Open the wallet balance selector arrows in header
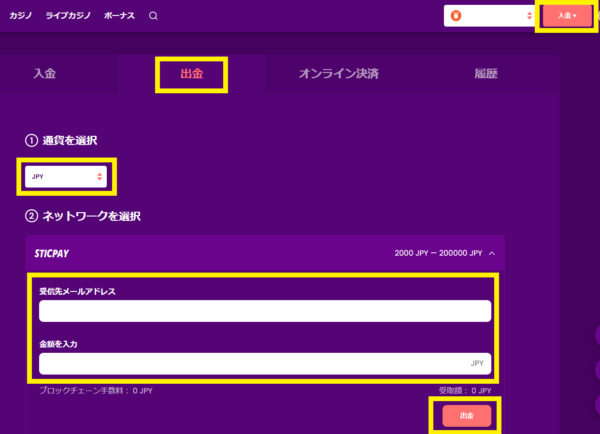The height and width of the screenshot is (434, 600). 529,16
